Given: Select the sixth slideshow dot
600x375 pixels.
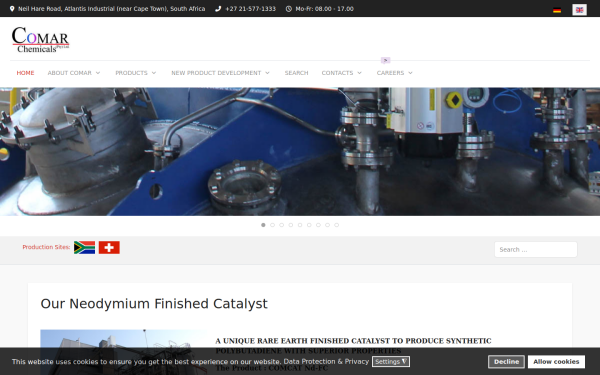Looking at the screenshot, I should pos(309,225).
